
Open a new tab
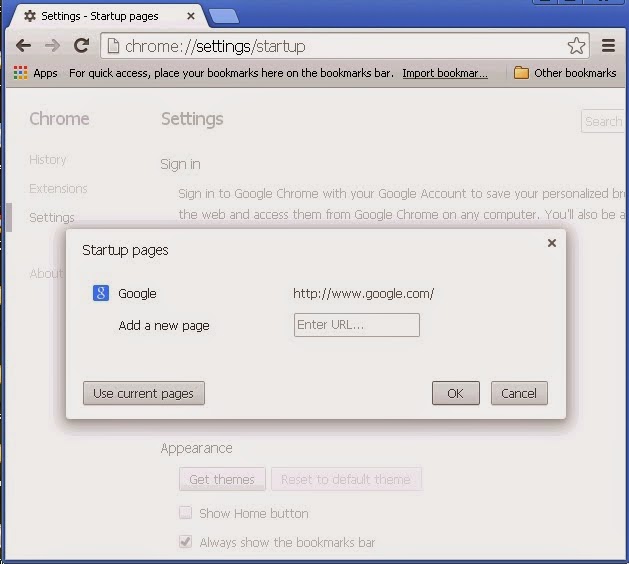224,16
